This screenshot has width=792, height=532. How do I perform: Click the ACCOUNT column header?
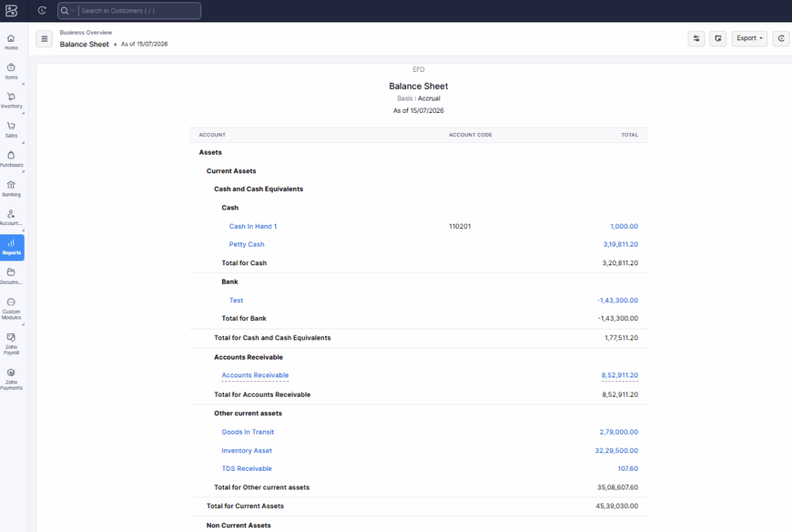click(212, 135)
